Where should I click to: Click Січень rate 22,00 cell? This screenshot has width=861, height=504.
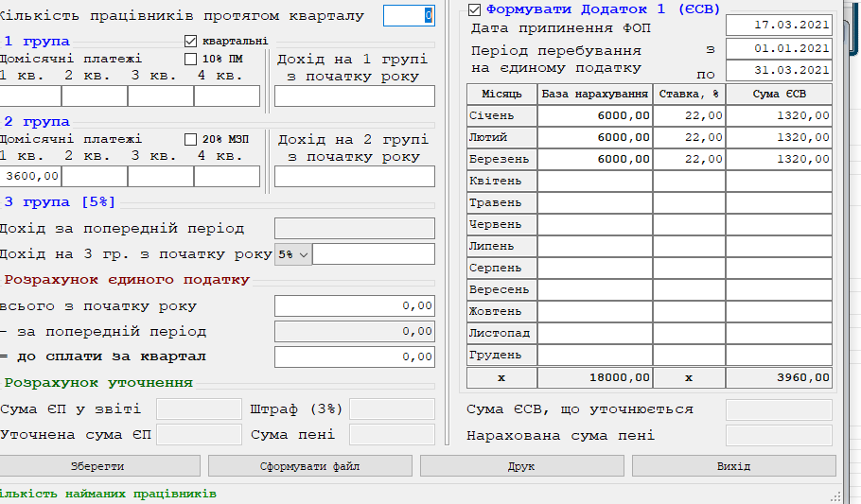click(689, 116)
